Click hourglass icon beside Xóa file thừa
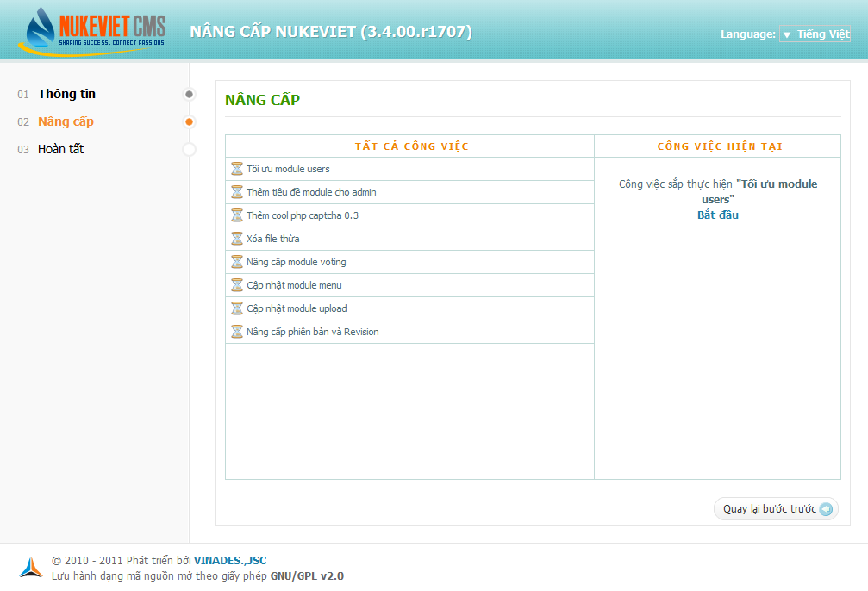This screenshot has height=591, width=868. coord(237,238)
